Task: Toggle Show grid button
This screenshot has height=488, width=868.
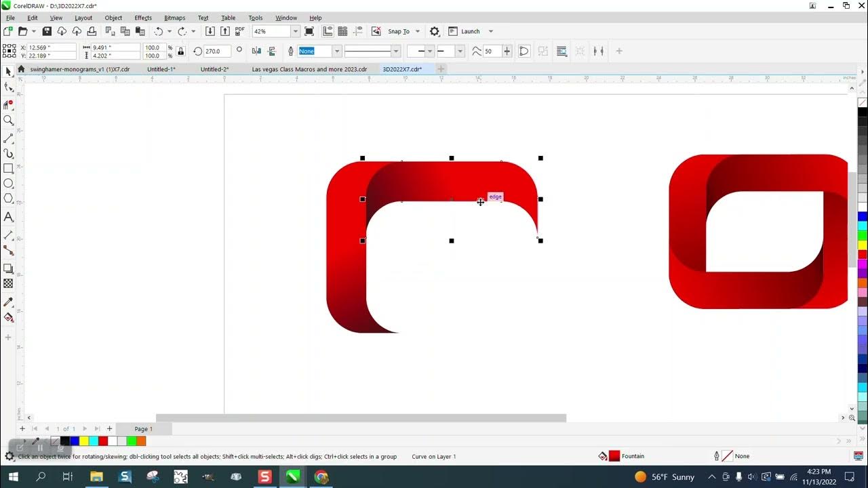Action: pos(343,31)
